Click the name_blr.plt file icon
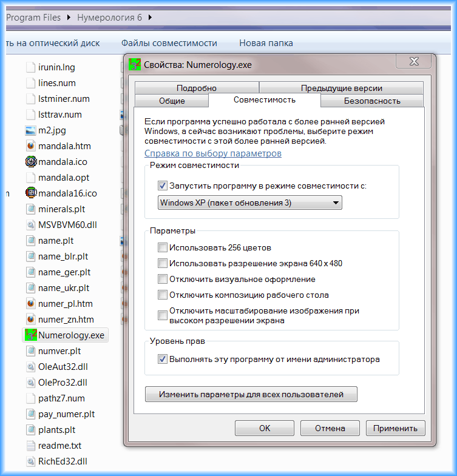 [x=31, y=256]
